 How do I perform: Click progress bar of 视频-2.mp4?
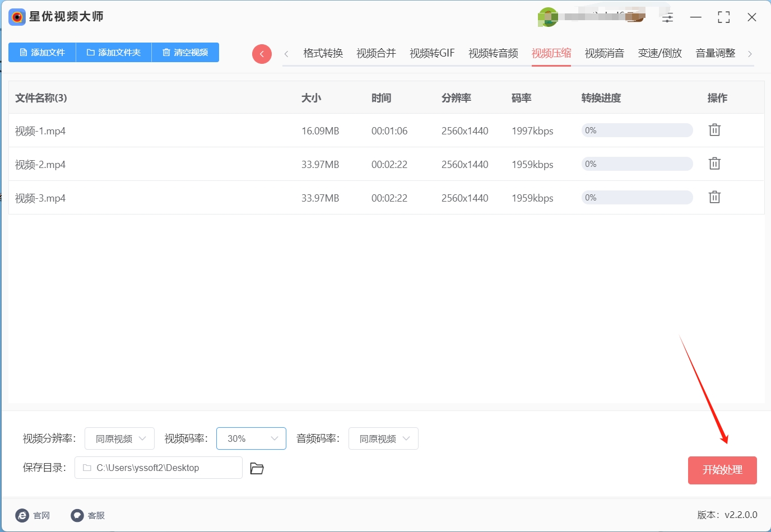pyautogui.click(x=637, y=164)
